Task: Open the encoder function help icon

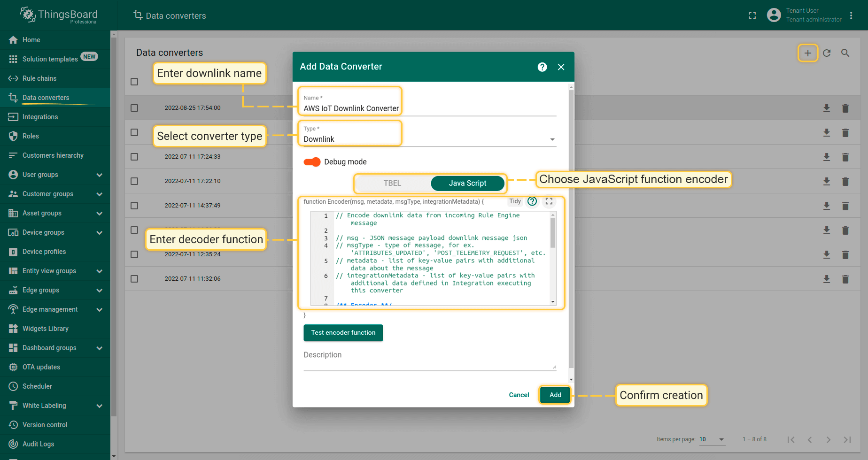Action: tap(532, 201)
